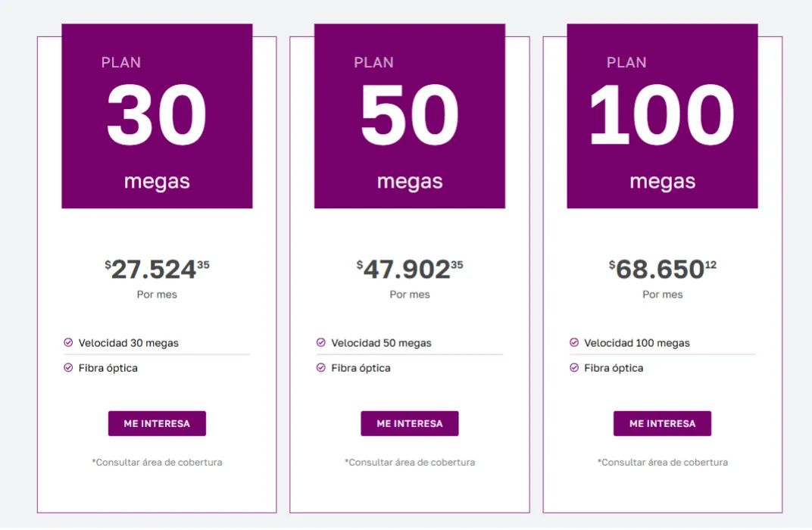Click the $47.902 monthly price
Screen dimensions: 812x530
tap(410, 269)
